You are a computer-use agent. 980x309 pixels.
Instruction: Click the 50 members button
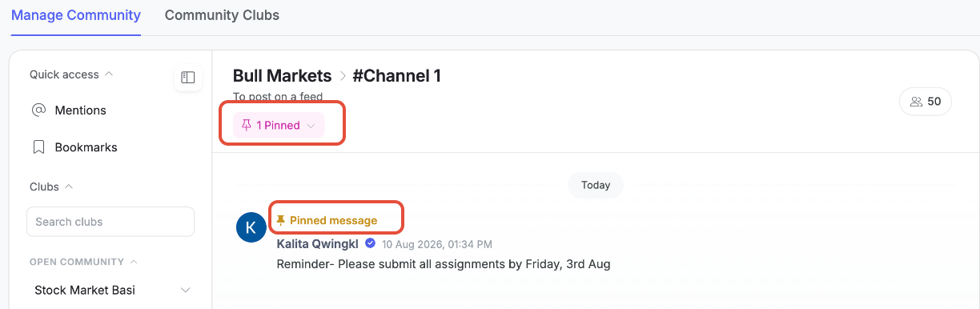pyautogui.click(x=926, y=102)
